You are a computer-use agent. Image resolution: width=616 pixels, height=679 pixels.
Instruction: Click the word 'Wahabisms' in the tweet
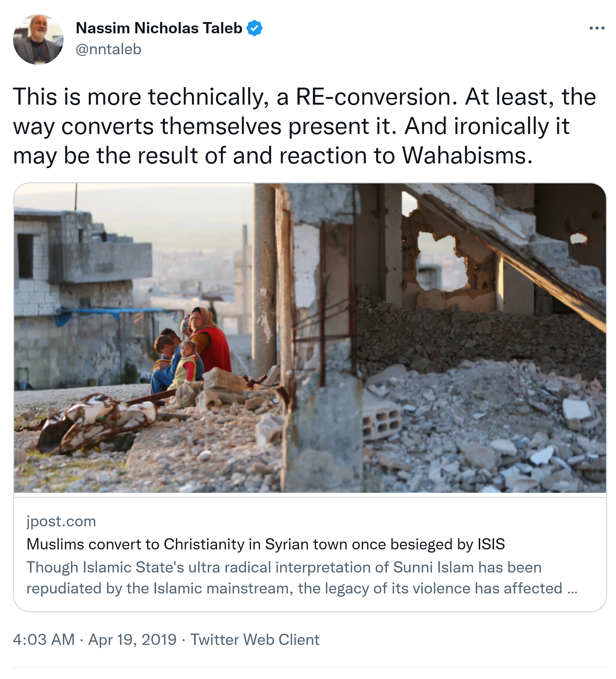click(x=467, y=156)
